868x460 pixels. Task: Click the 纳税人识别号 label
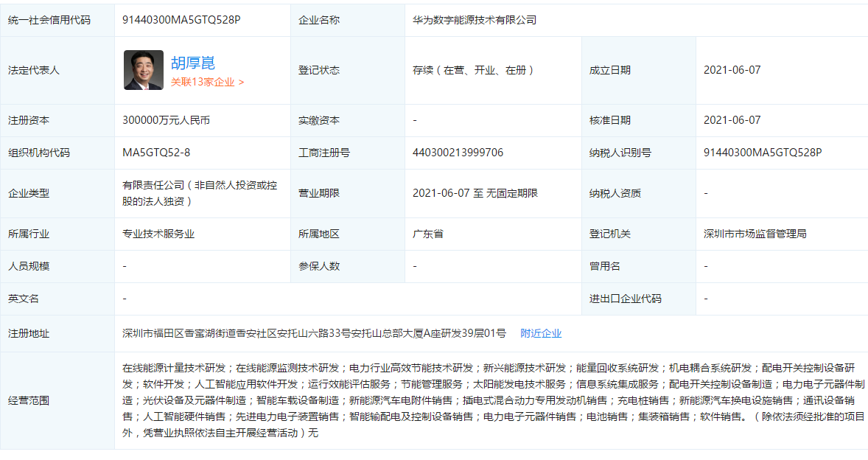tap(620, 153)
